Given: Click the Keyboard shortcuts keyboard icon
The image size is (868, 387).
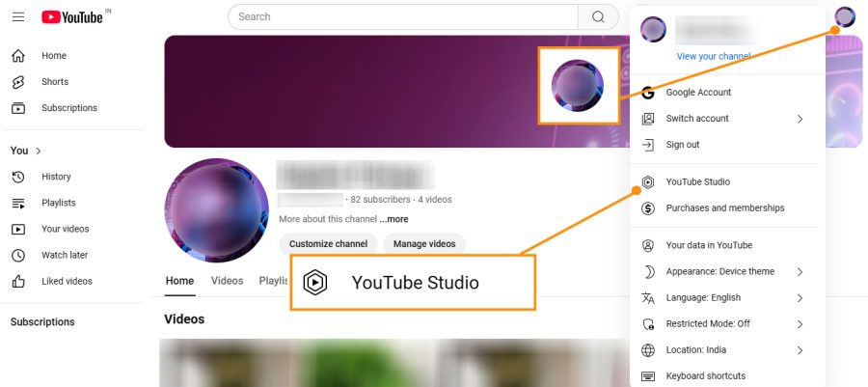Looking at the screenshot, I should [648, 376].
